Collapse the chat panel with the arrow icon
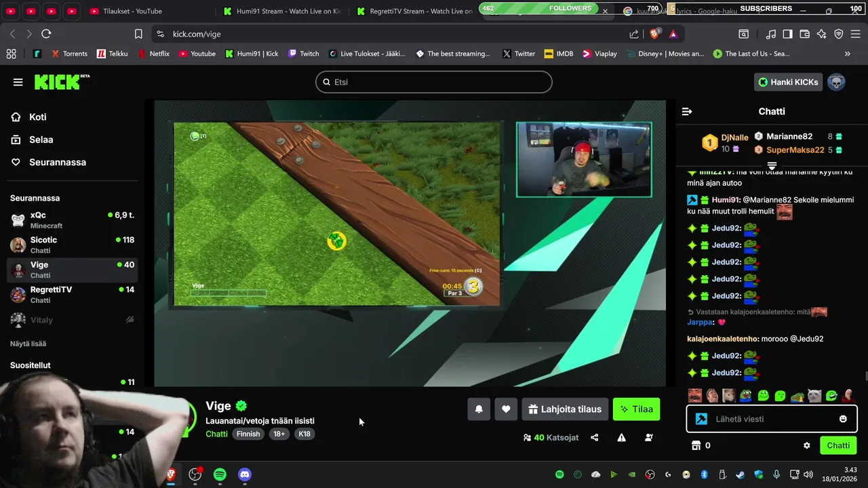The height and width of the screenshot is (488, 868). [x=687, y=111]
